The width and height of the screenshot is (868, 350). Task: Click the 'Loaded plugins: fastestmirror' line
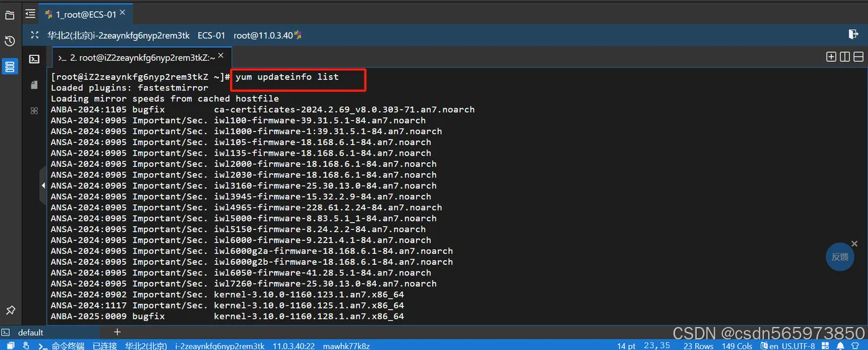click(x=130, y=87)
